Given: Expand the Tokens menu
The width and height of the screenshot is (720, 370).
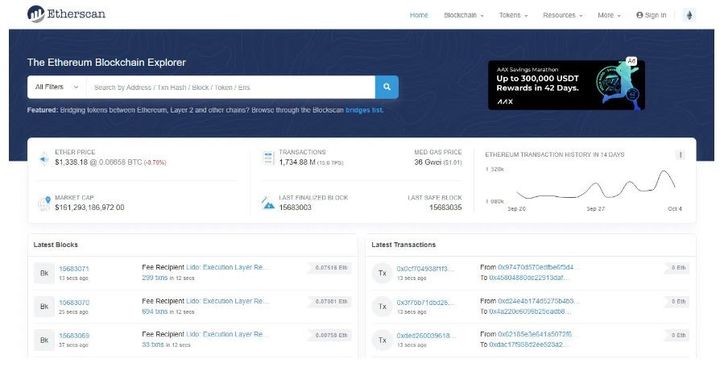Looking at the screenshot, I should click(x=513, y=15).
